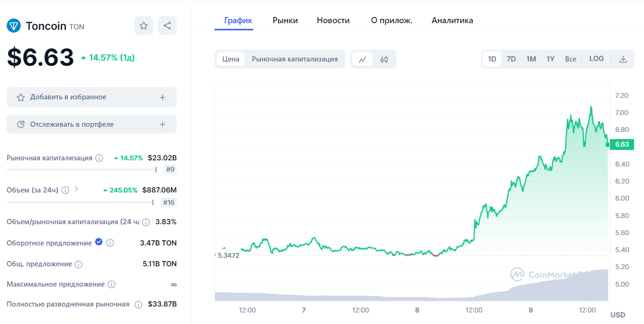Click the plus on Добавить в избранное
Viewport: 644px width, 324px height.
(163, 96)
